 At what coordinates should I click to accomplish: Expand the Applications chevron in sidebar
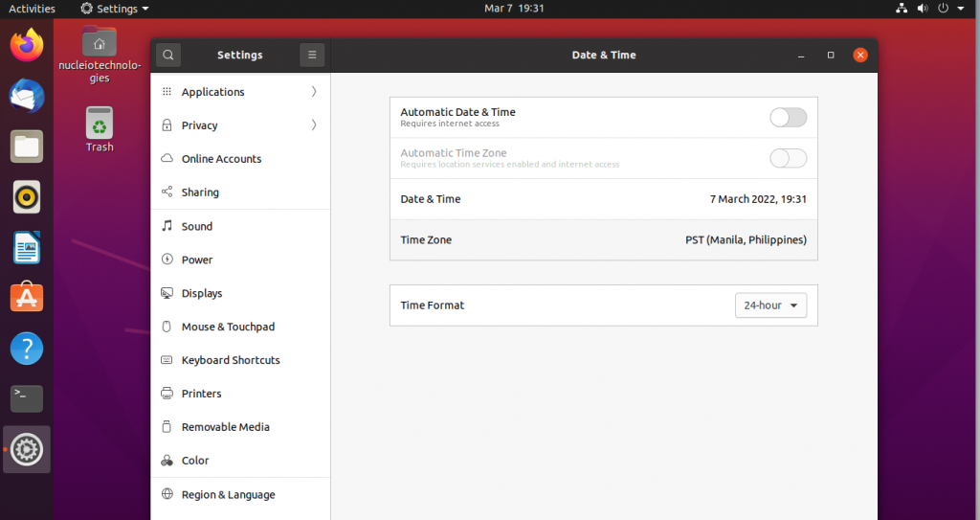point(314,92)
